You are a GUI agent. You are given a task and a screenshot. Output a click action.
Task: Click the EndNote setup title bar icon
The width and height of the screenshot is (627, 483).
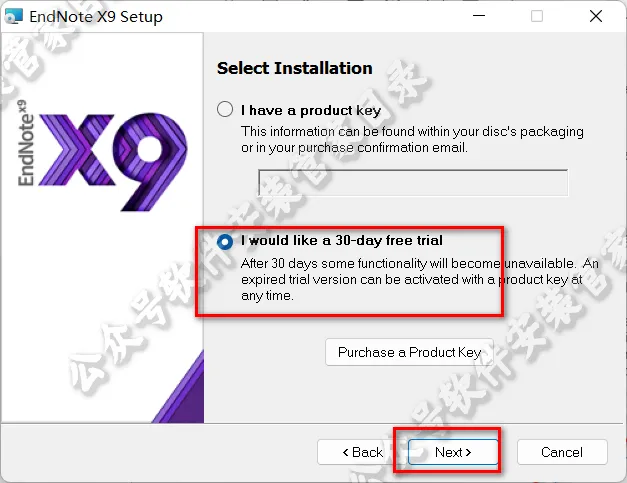(14, 16)
